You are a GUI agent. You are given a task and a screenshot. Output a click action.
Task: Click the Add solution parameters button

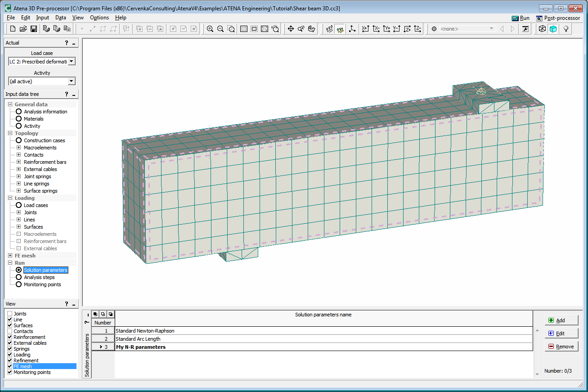(561, 320)
